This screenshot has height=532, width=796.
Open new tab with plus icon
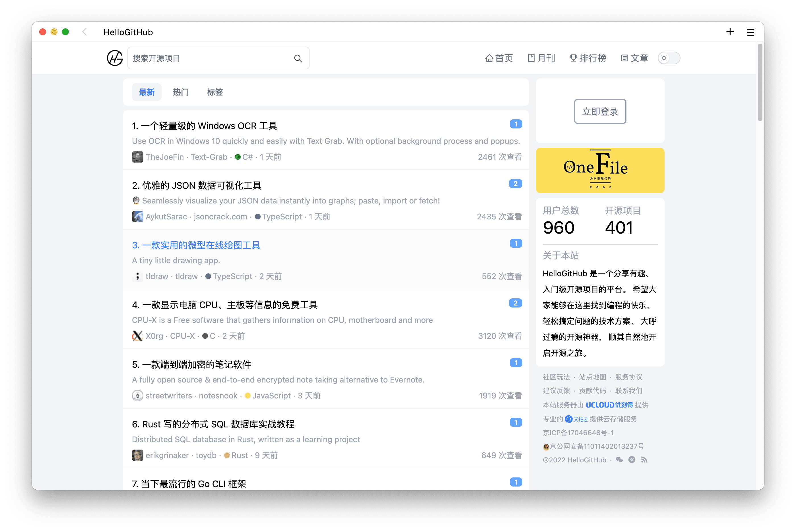coord(730,32)
